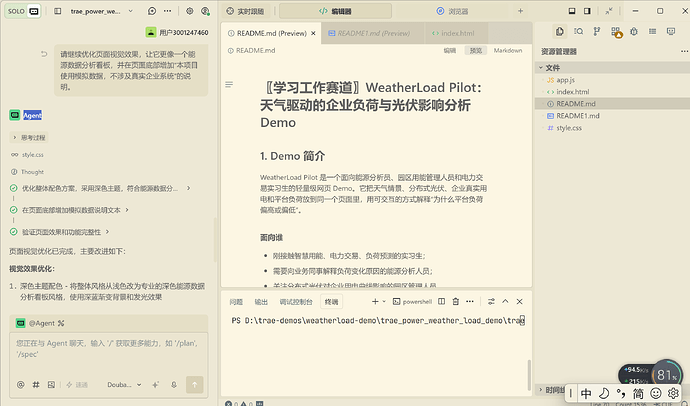This screenshot has height=406, width=690.
Task: Select README.md in file tree
Action: pos(613,104)
